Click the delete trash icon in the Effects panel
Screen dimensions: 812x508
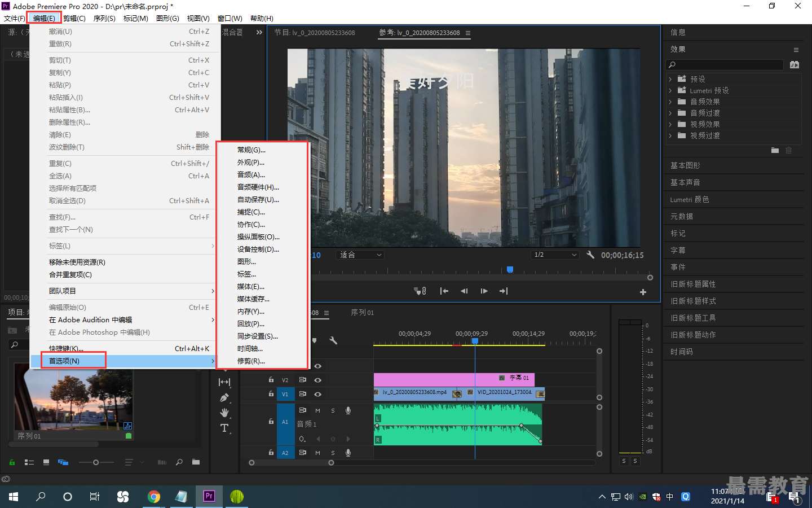pos(789,150)
